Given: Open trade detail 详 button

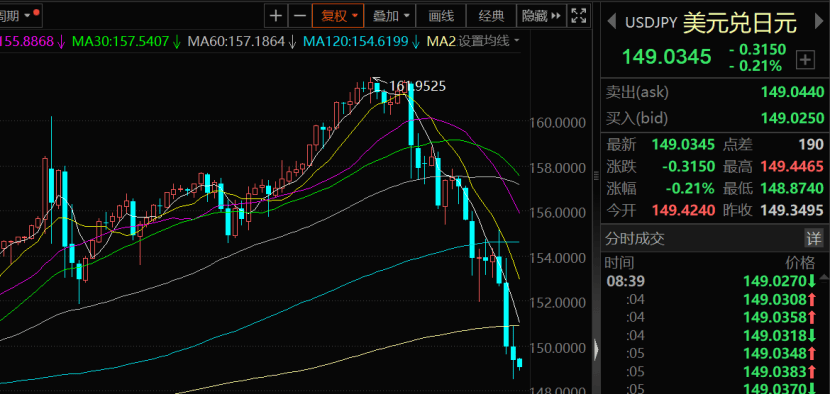Looking at the screenshot, I should tap(814, 238).
